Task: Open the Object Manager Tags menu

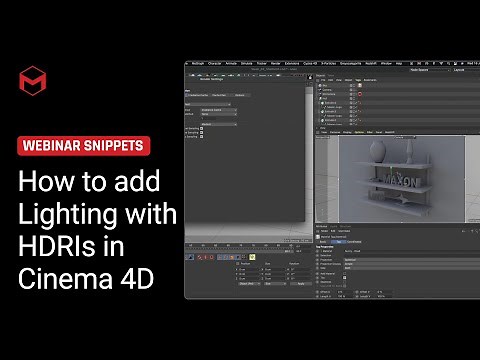Action: pos(358,80)
